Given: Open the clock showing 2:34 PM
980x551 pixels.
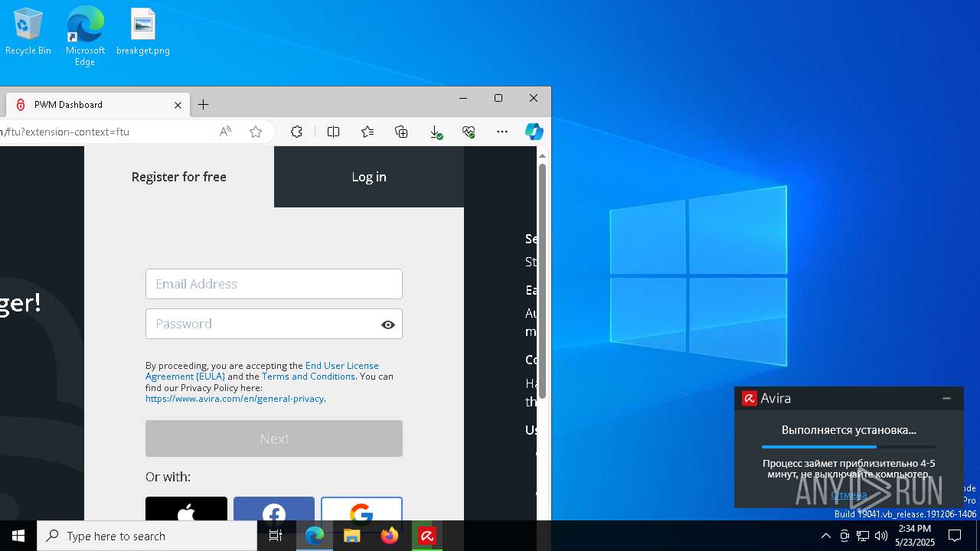Looking at the screenshot, I should 915,536.
